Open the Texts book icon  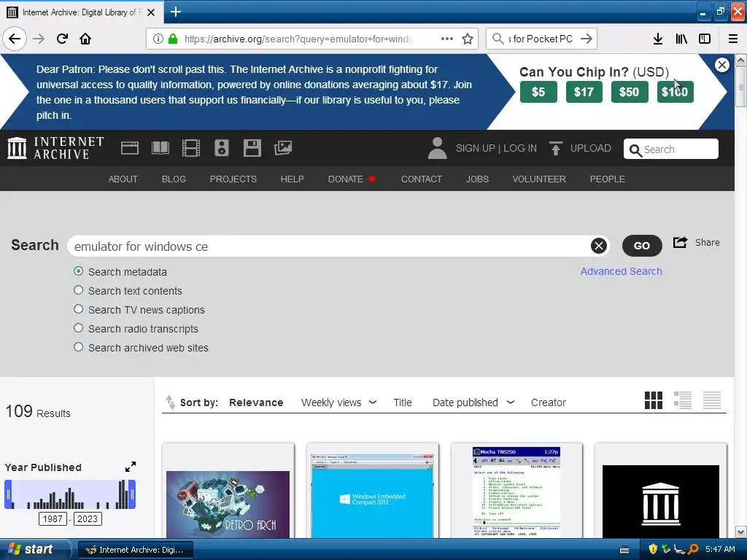pos(160,148)
